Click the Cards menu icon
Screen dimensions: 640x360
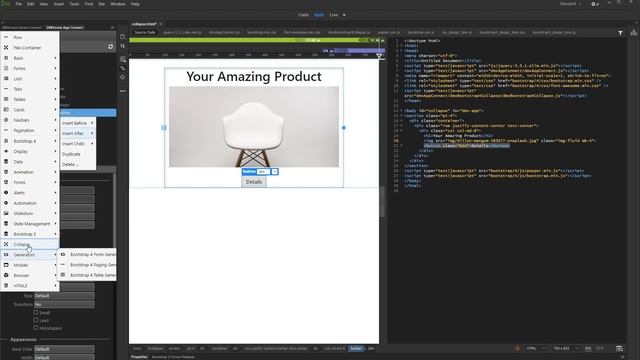coord(6,109)
